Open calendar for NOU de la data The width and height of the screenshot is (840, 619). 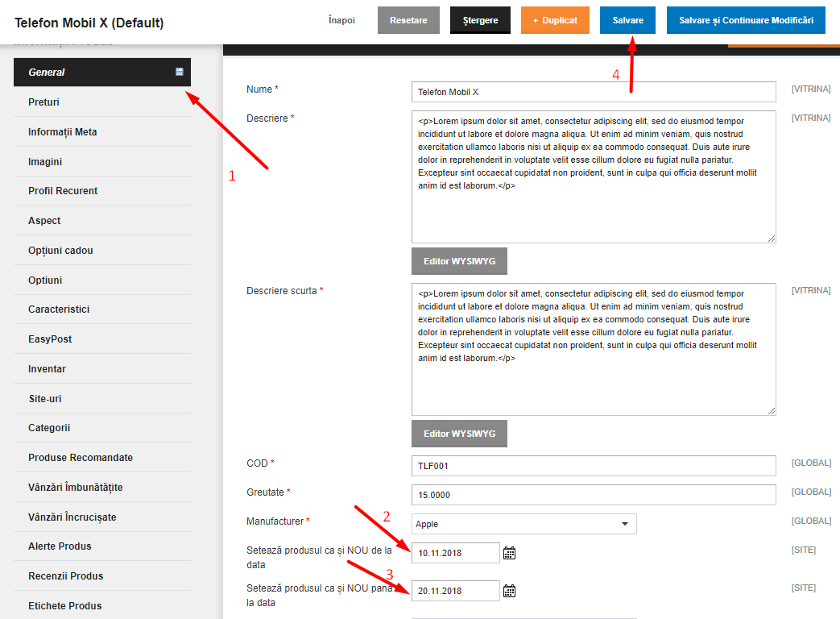[510, 553]
